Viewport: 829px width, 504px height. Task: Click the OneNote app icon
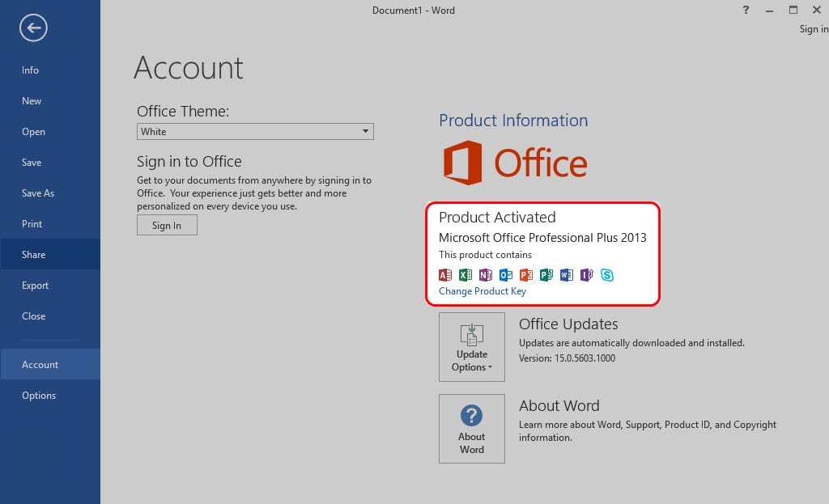coord(486,275)
